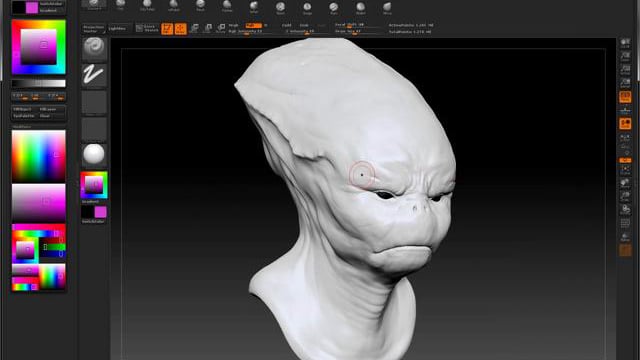Screen dimensions: 640x360
Task: Enable Zadd sculpt mode
Action: click(x=287, y=25)
